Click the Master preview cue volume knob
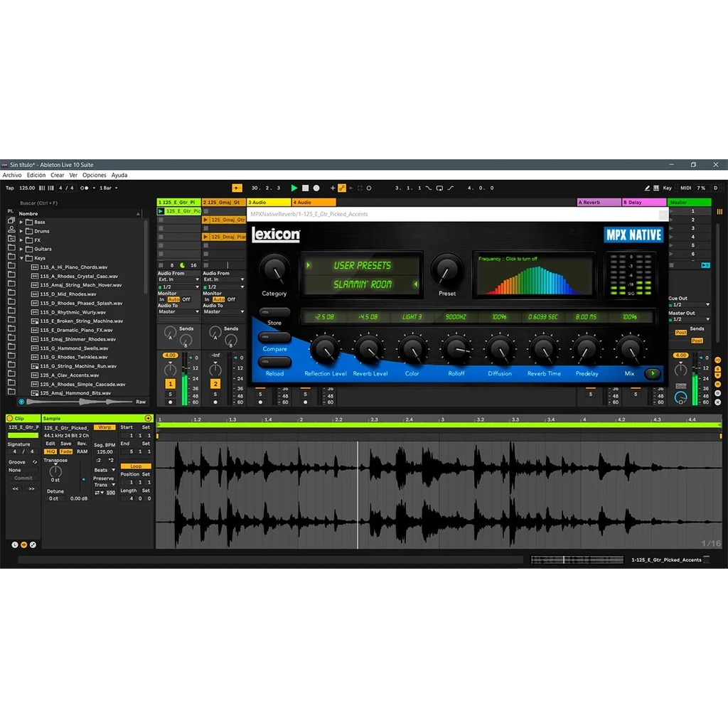 (680, 397)
